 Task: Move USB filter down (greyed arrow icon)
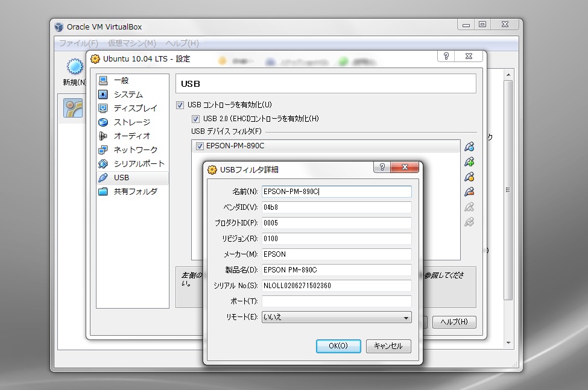pyautogui.click(x=469, y=222)
